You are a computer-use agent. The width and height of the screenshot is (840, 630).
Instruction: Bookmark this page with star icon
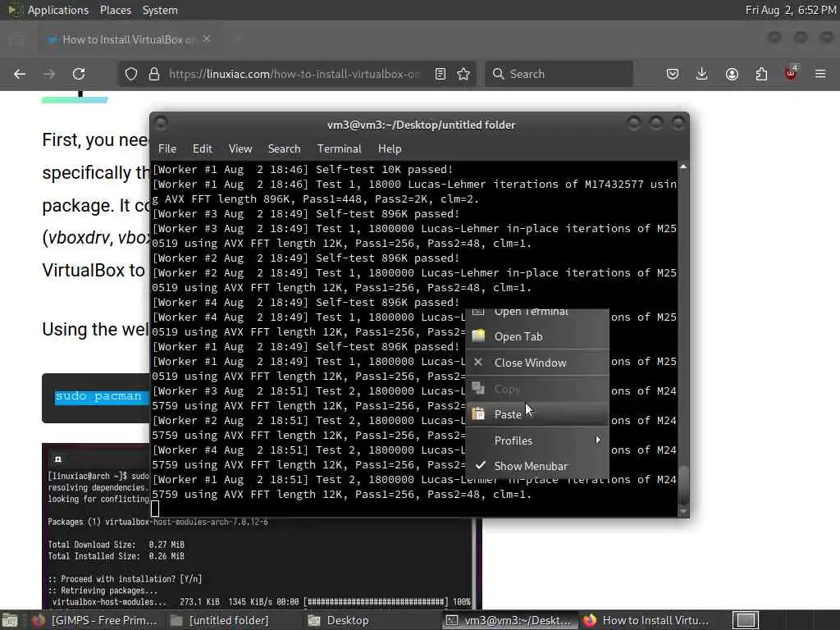[x=463, y=74]
